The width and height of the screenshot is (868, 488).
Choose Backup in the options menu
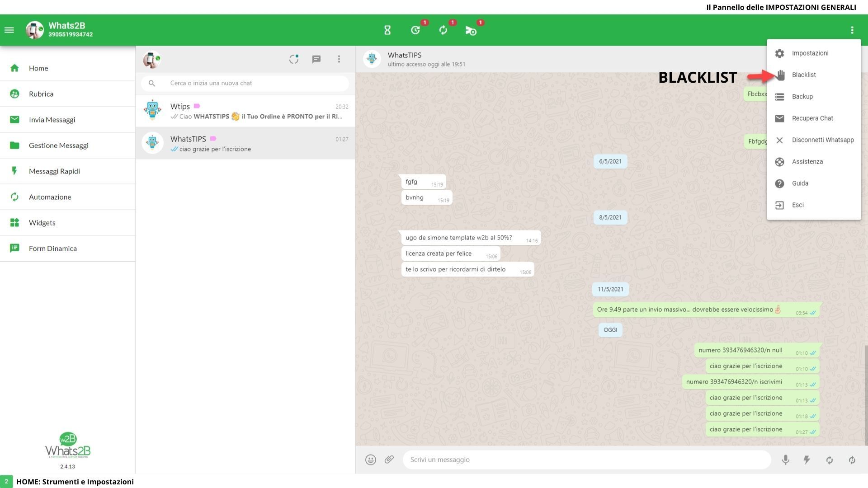pyautogui.click(x=814, y=97)
